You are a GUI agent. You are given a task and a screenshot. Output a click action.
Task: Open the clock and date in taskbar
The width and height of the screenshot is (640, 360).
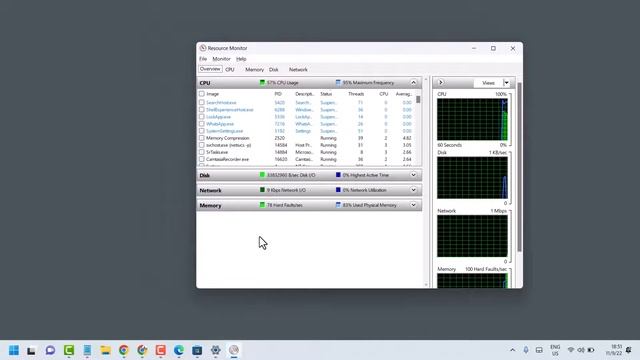[x=614, y=350]
